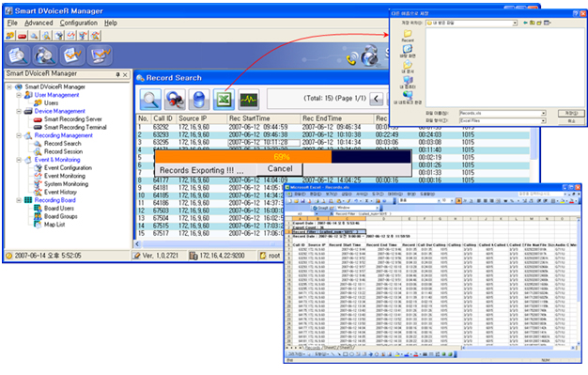Open the Configuration menu
Screen dimensions: 588x375
coord(78,23)
